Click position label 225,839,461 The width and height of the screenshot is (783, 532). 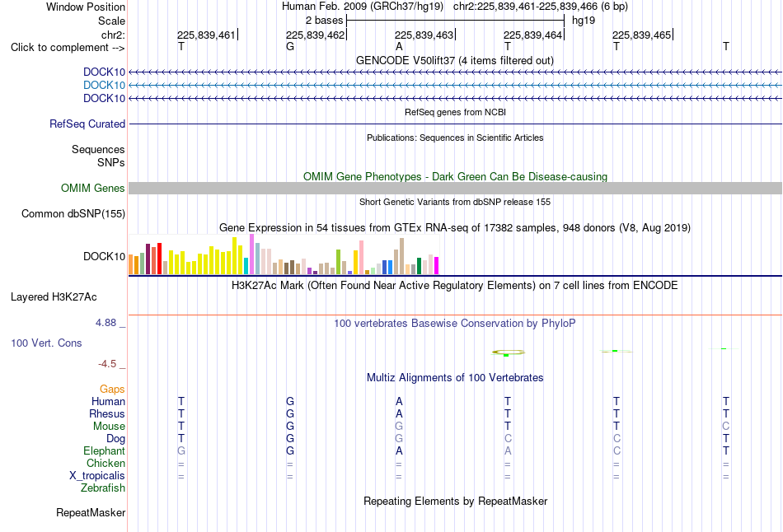tap(206, 35)
